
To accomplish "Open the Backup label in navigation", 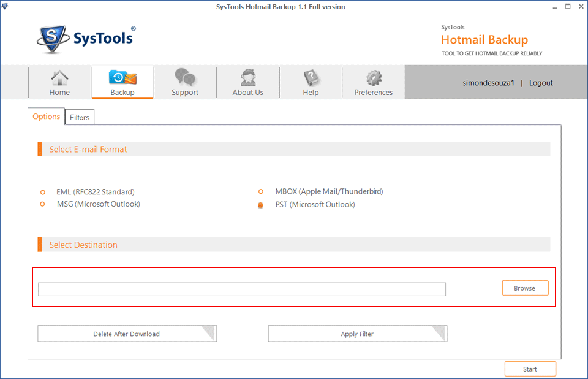I will (x=123, y=93).
